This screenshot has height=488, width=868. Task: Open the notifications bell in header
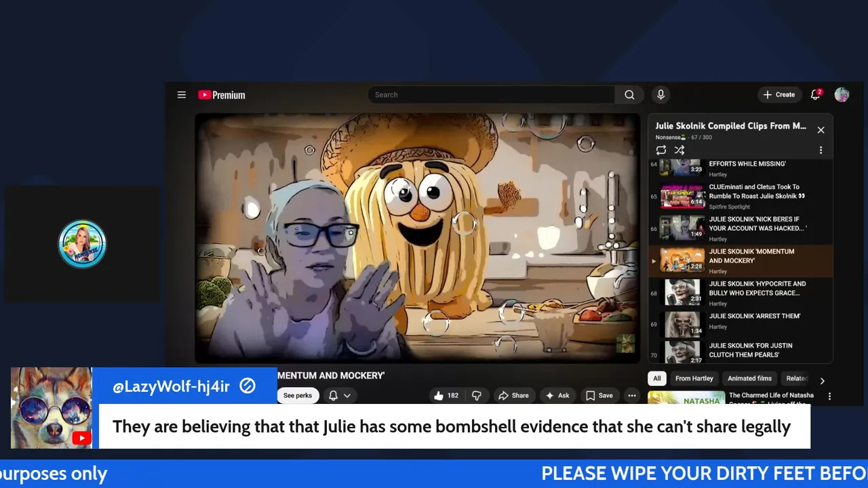pyautogui.click(x=816, y=95)
